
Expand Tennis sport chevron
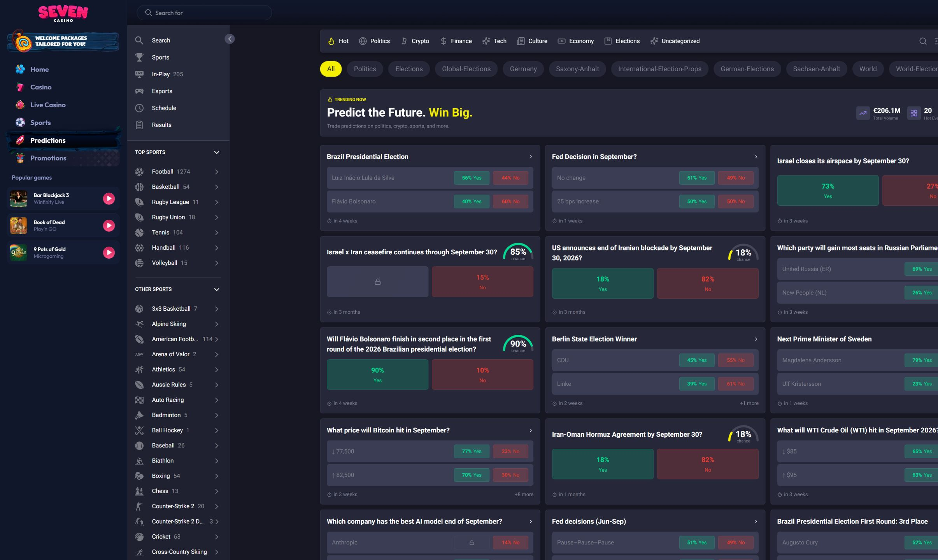pyautogui.click(x=217, y=233)
